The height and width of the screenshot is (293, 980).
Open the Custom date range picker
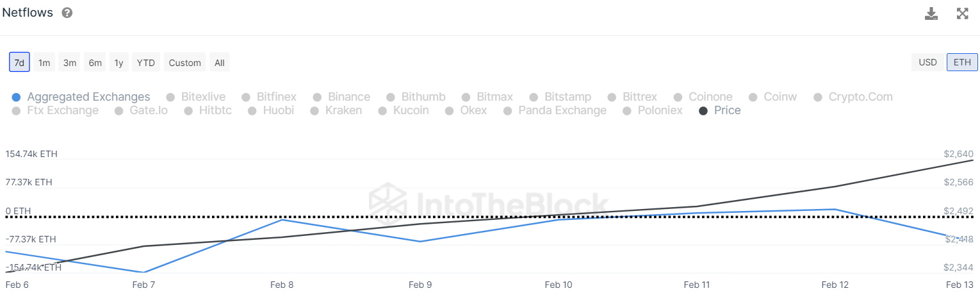coord(184,62)
